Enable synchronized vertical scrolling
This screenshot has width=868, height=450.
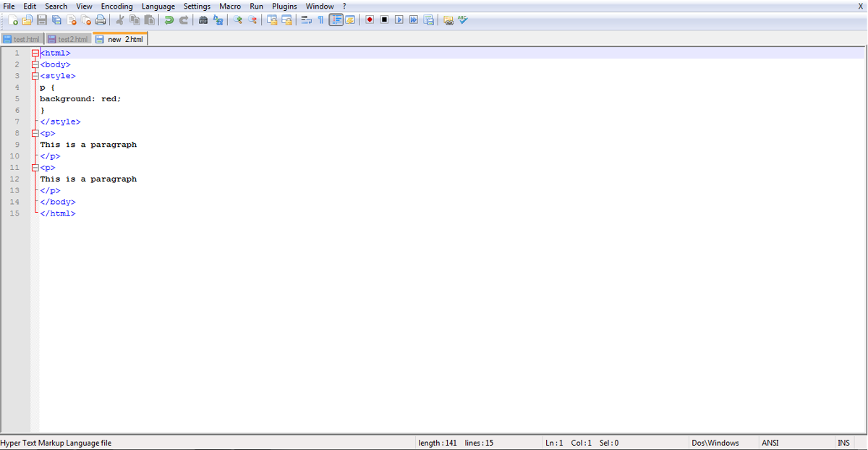pos(271,20)
